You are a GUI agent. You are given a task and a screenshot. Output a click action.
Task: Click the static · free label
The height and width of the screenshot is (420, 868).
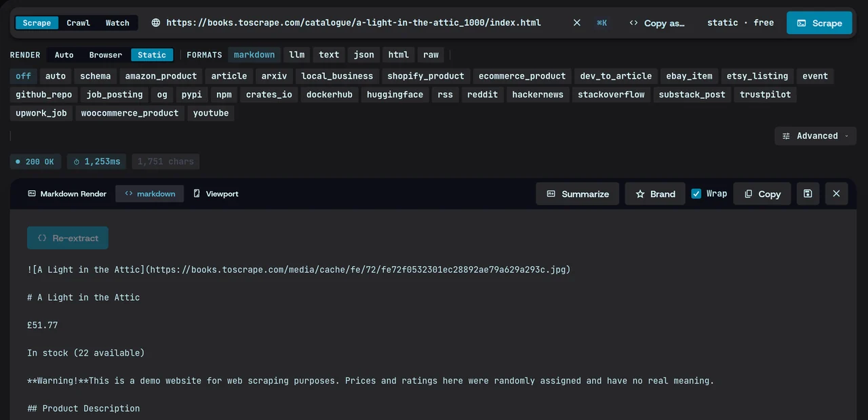click(x=740, y=22)
